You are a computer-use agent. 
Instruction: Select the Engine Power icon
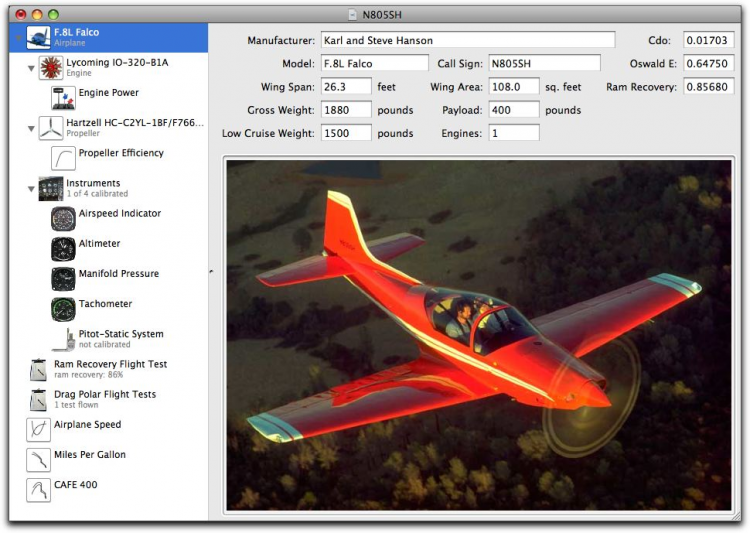pos(63,98)
